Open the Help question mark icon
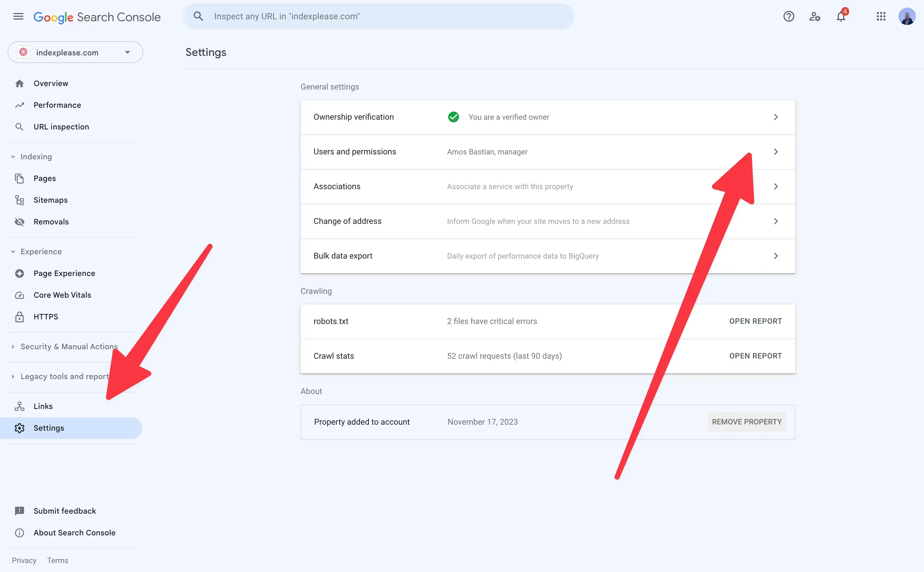 coord(789,16)
